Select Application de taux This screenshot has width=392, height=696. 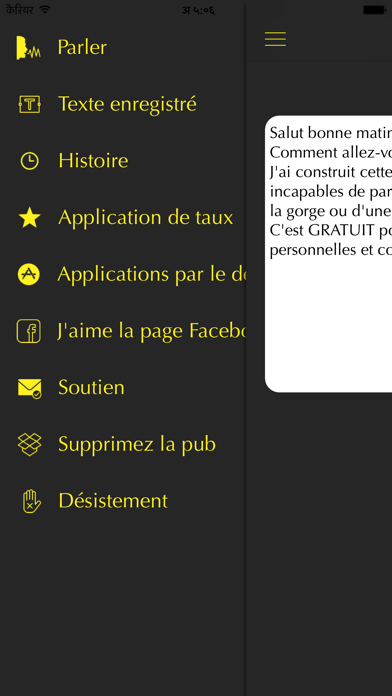tap(146, 218)
